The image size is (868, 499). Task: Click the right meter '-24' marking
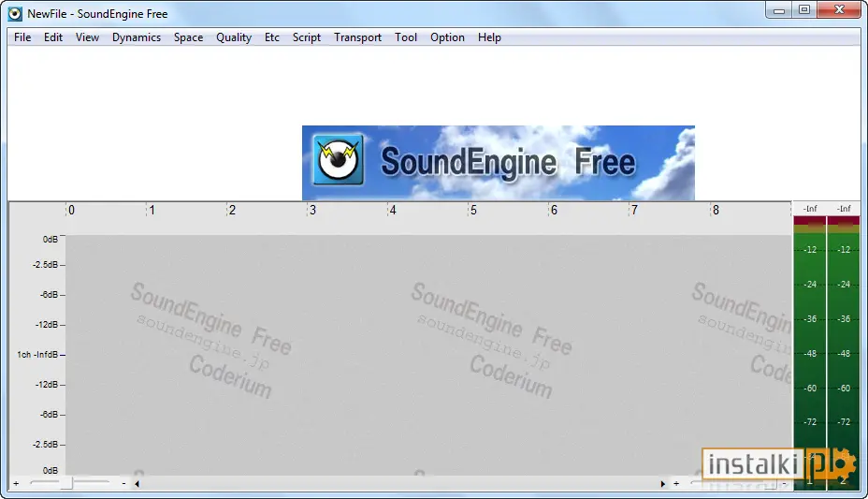[x=845, y=284]
